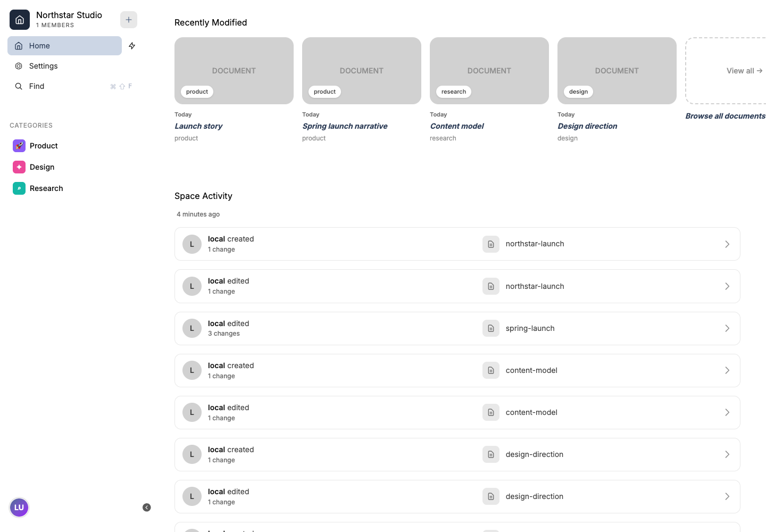Screen dimensions: 766x532
Task: Expand the local created content-model chevron
Action: (x=727, y=370)
